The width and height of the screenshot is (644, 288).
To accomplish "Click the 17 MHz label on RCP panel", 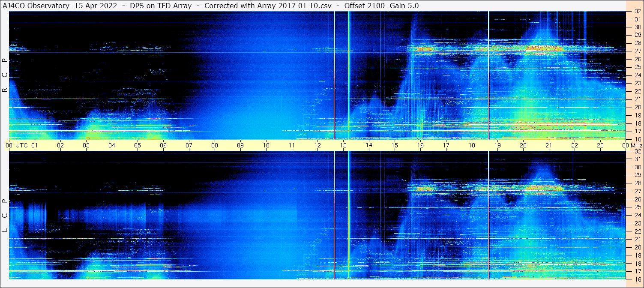I will click(637, 131).
